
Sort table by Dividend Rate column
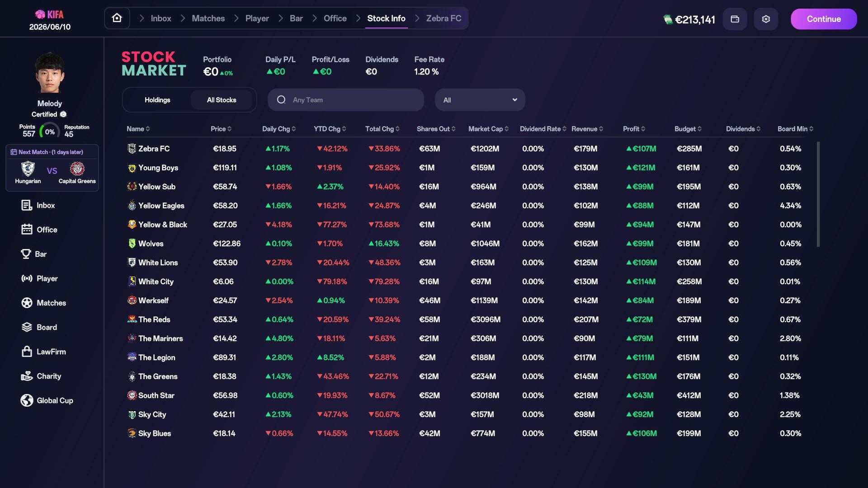543,129
